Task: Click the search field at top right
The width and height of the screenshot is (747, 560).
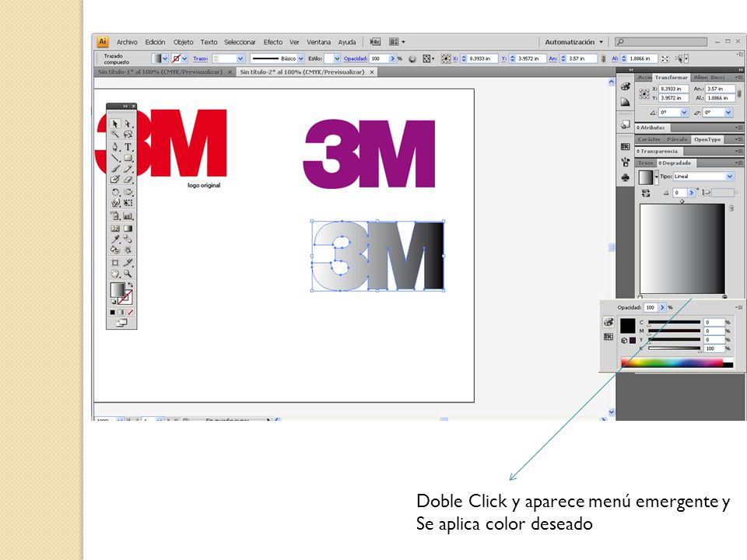Action: [661, 42]
